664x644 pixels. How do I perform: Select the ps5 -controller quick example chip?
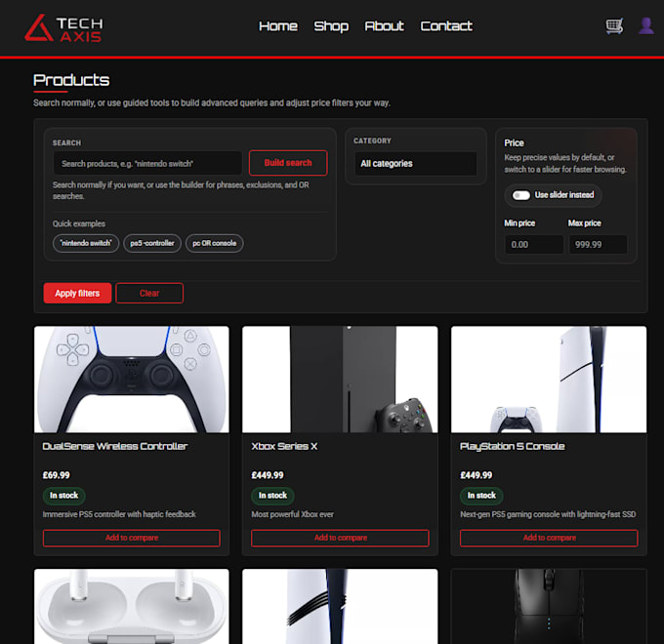152,243
